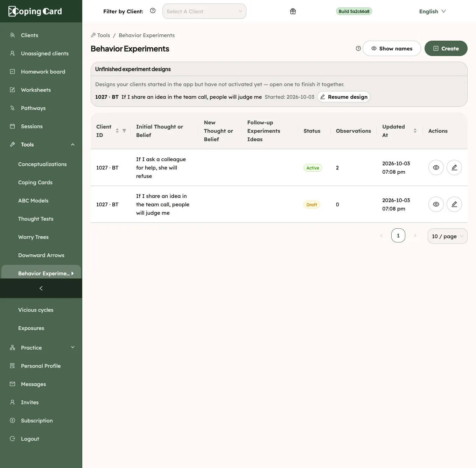Screen dimensions: 476x468
Task: Open the Homework board
Action: pyautogui.click(x=41, y=71)
